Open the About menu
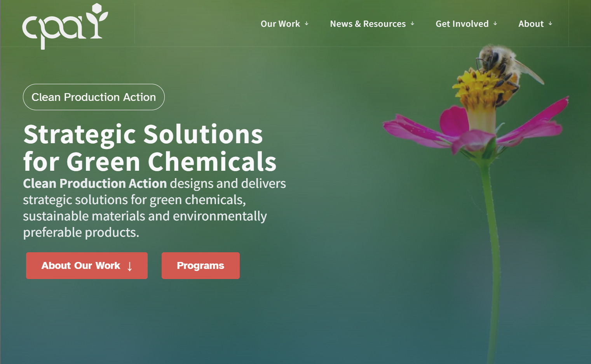 [531, 24]
